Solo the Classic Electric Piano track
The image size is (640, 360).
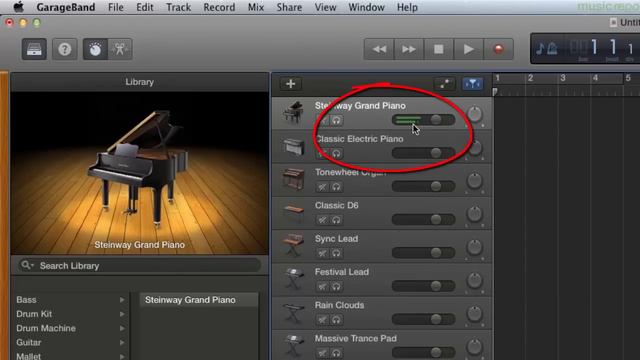tap(336, 154)
